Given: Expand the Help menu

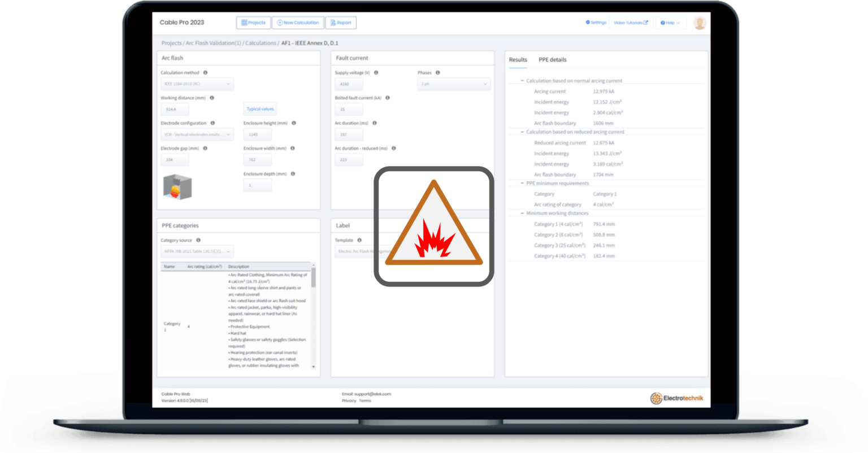Looking at the screenshot, I should point(670,23).
